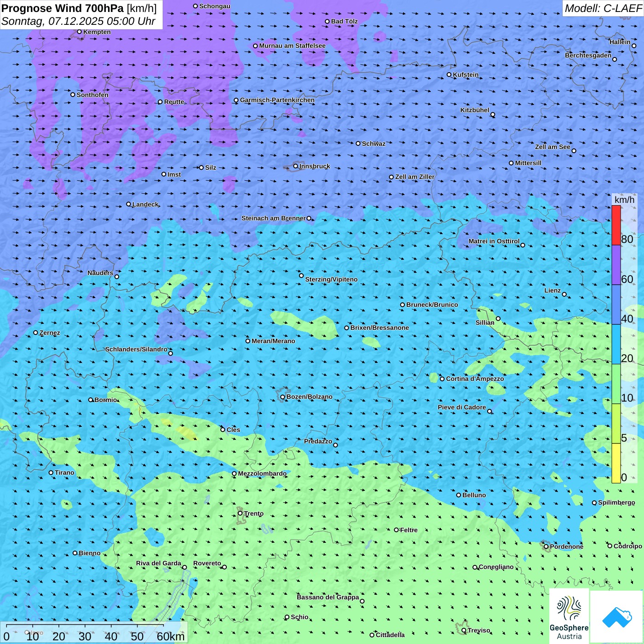This screenshot has width=644, height=644.
Task: Click the Feltre city marker
Action: [397, 530]
